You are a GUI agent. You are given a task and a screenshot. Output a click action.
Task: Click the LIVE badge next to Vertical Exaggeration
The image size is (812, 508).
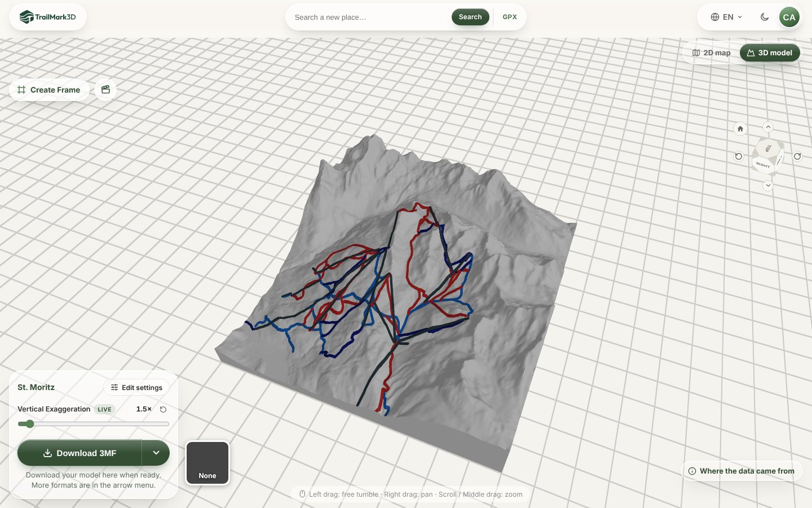104,410
